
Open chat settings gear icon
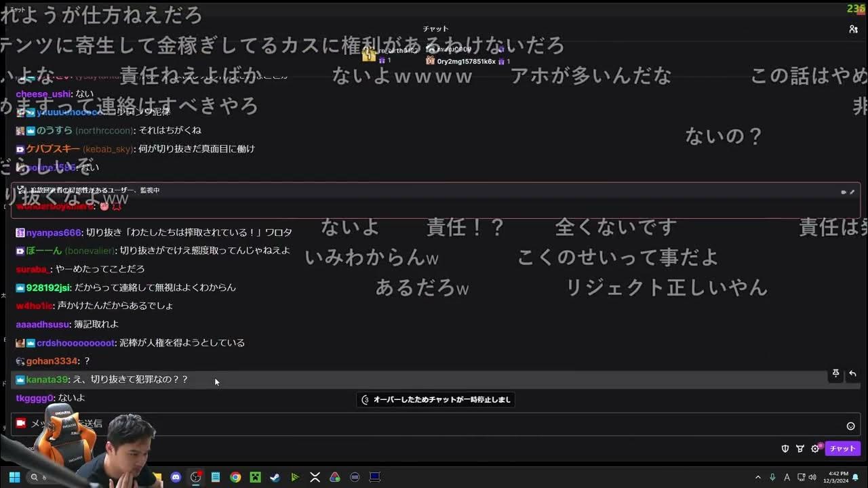pos(815,449)
